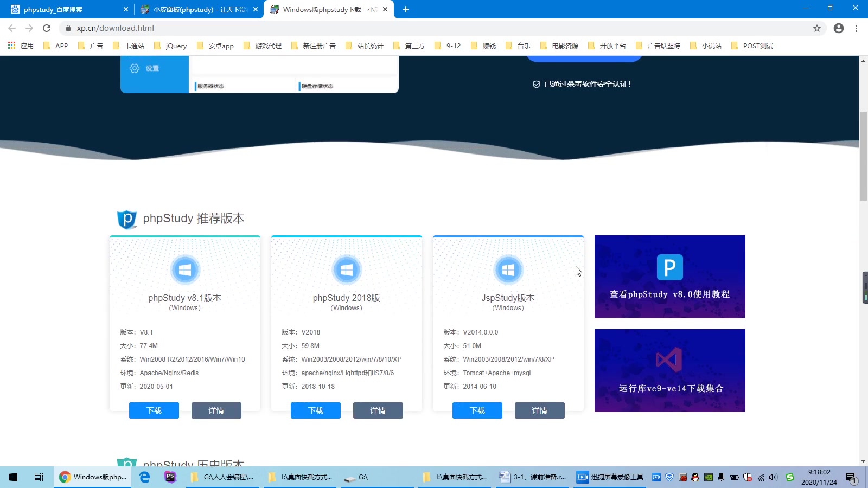Close the 小皮面板(phpstudy) tab
This screenshot has width=868, height=488.
pos(256,9)
